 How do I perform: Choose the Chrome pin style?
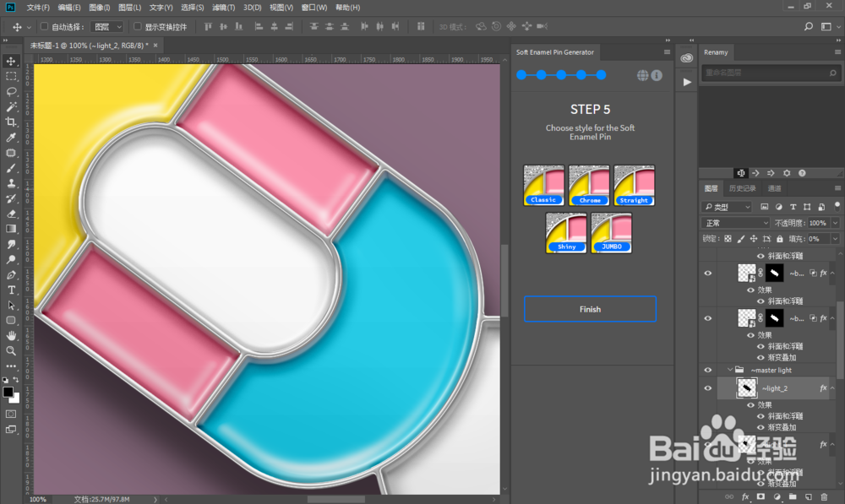589,185
